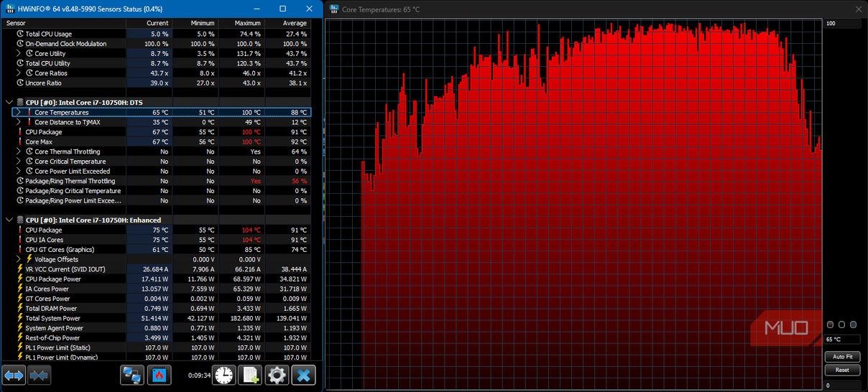Image resolution: width=868 pixels, height=392 pixels.
Task: Click the lightning icon beside Rest-of-Chip Power
Action: click(19, 337)
